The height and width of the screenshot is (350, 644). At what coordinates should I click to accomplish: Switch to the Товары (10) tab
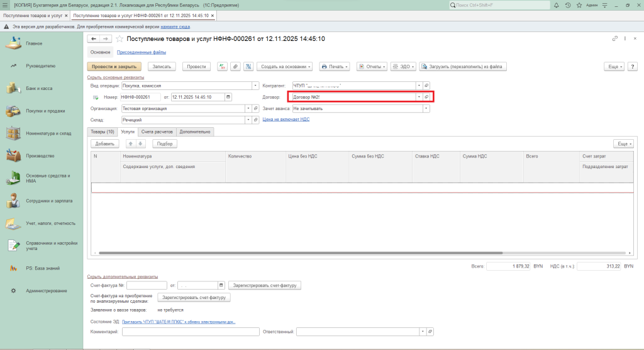coord(103,132)
